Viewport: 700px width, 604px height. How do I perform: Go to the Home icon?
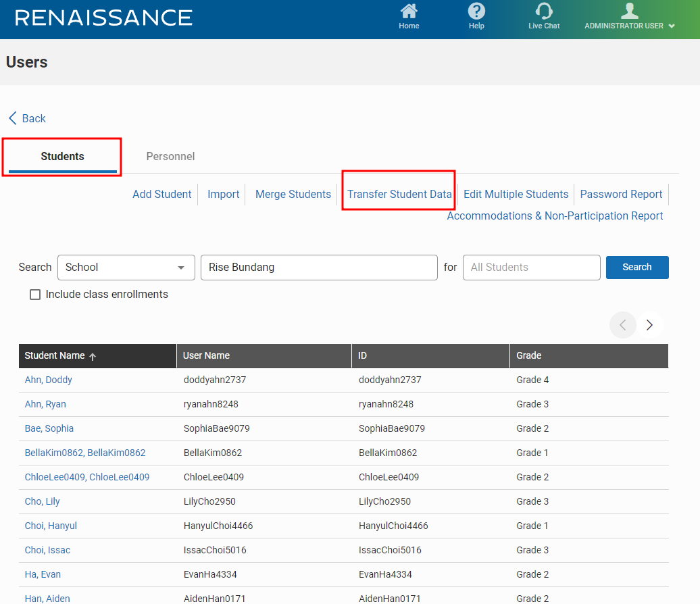tap(409, 11)
